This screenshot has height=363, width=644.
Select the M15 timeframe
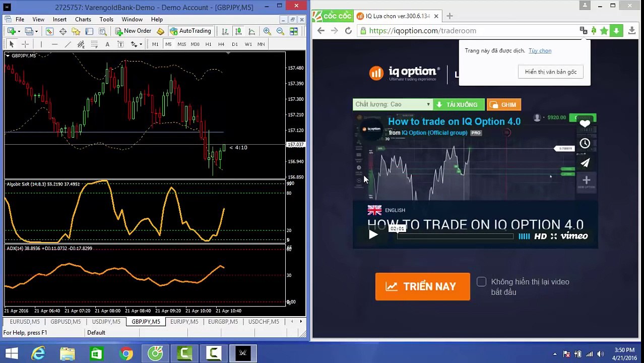181,44
